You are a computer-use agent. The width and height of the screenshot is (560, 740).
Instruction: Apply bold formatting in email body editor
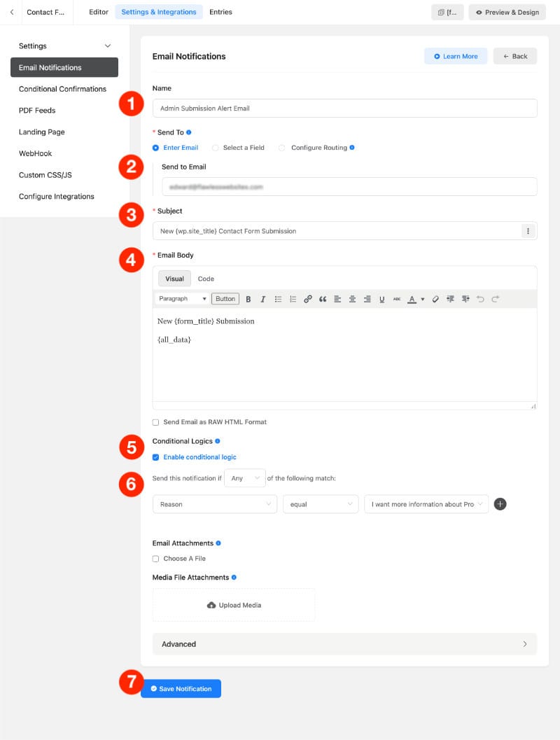point(248,298)
